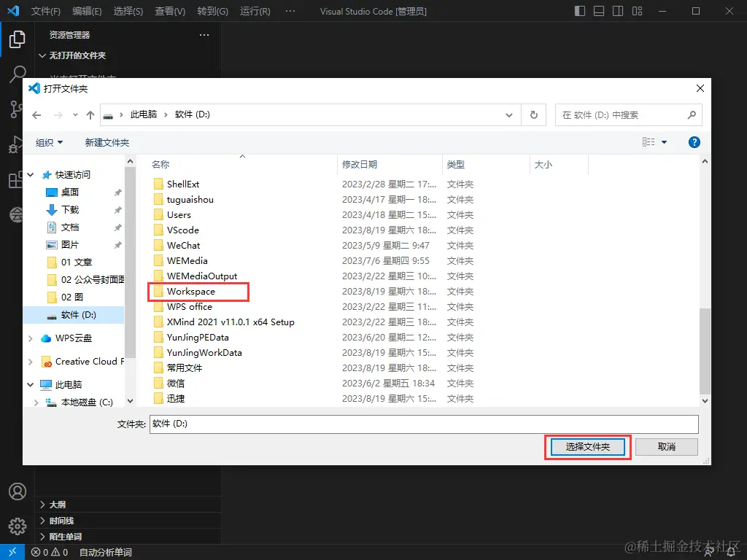
Task: Open the 查看(V) menu
Action: (x=170, y=11)
